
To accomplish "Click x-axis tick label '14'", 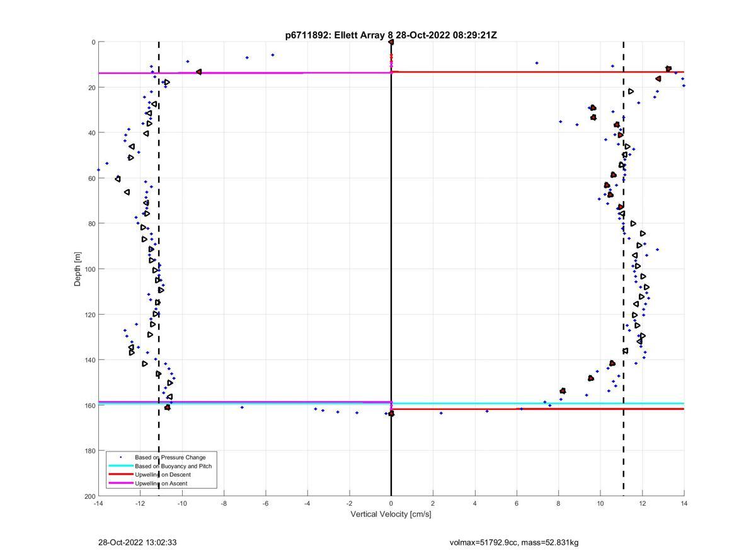I will 684,504.
